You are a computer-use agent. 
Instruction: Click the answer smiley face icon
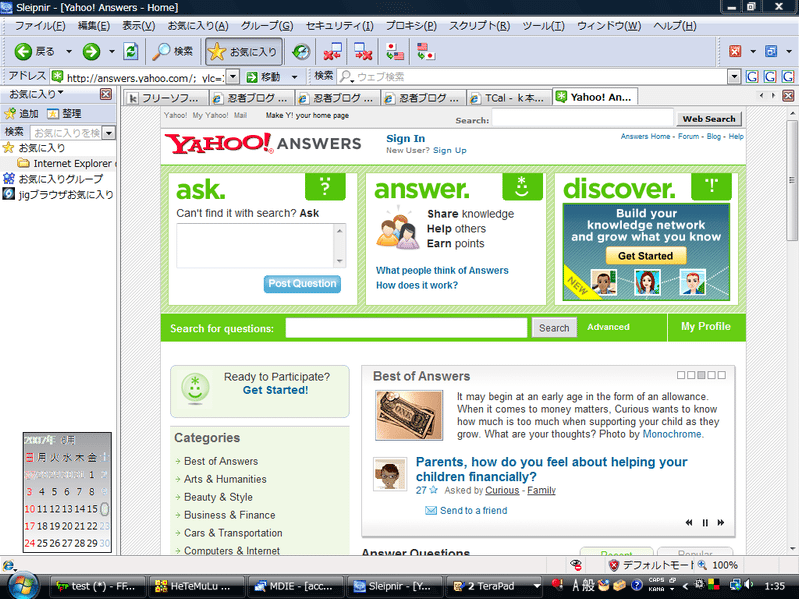522,186
